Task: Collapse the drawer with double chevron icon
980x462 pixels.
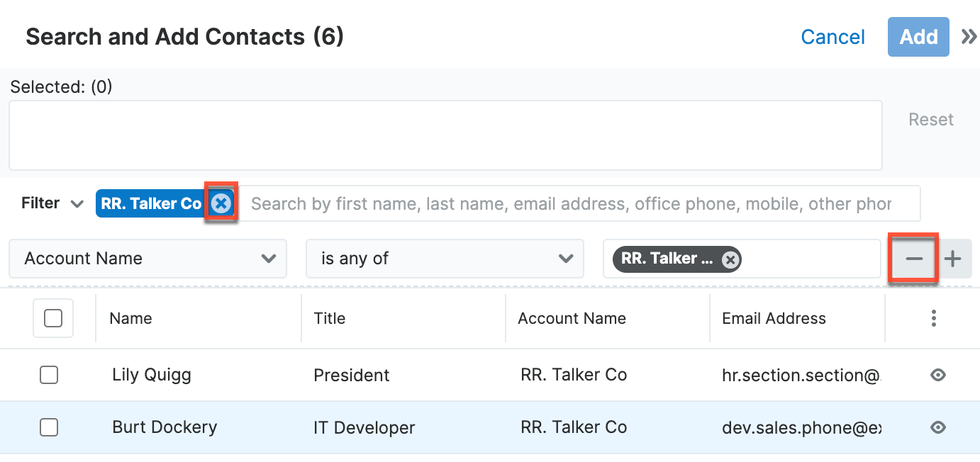Action: 968,37
